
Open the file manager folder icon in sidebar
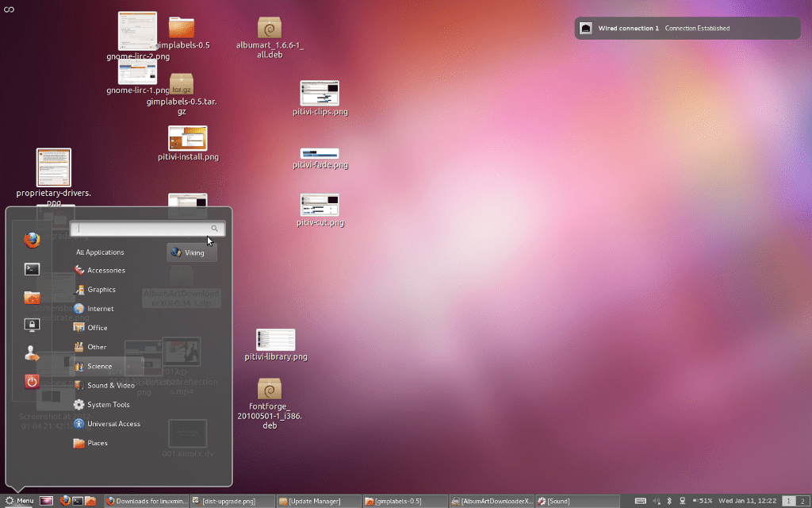pyautogui.click(x=32, y=297)
